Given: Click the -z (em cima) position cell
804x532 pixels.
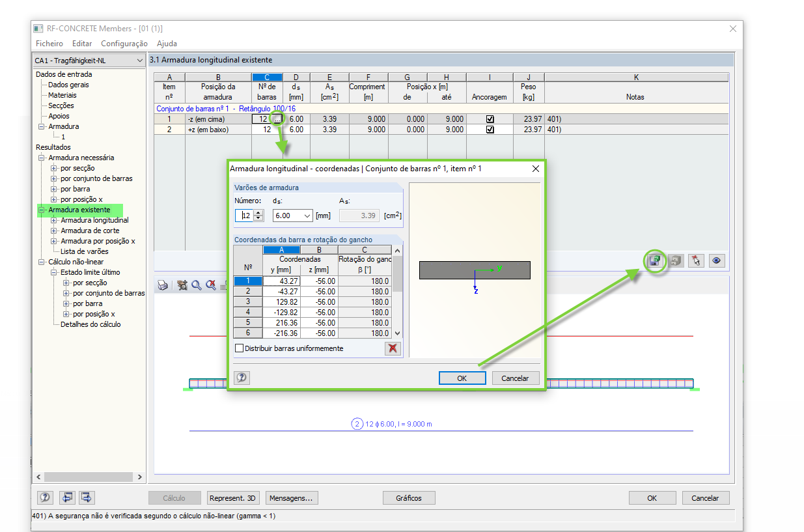Looking at the screenshot, I should click(218, 119).
